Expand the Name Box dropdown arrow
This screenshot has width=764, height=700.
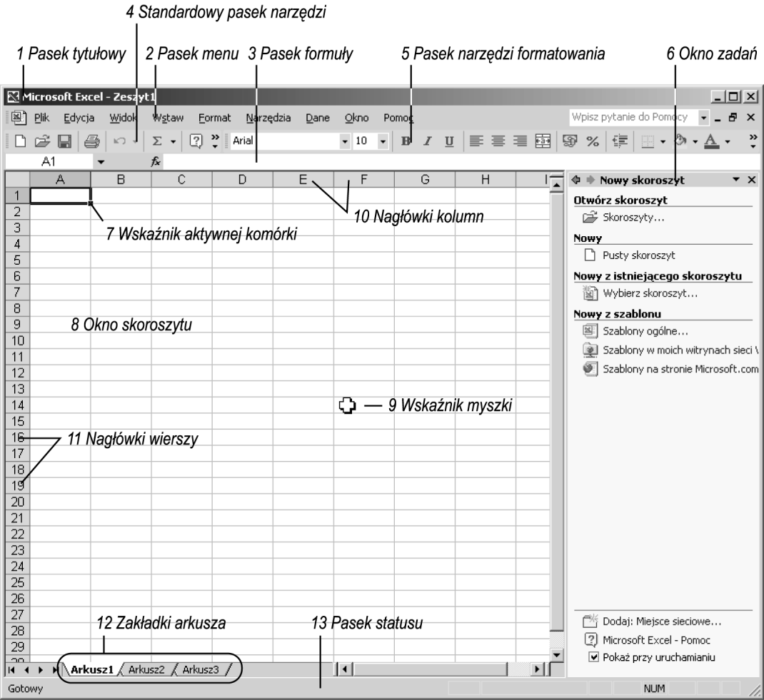click(x=101, y=161)
